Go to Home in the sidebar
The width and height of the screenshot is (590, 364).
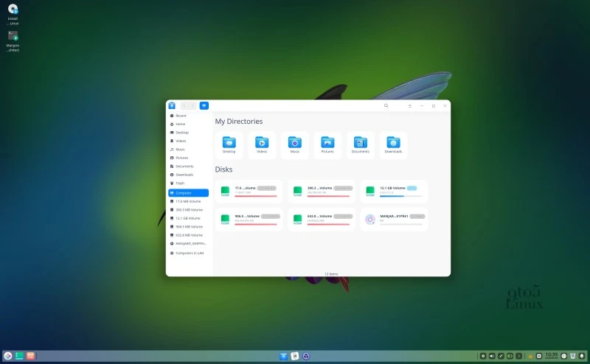(188, 124)
